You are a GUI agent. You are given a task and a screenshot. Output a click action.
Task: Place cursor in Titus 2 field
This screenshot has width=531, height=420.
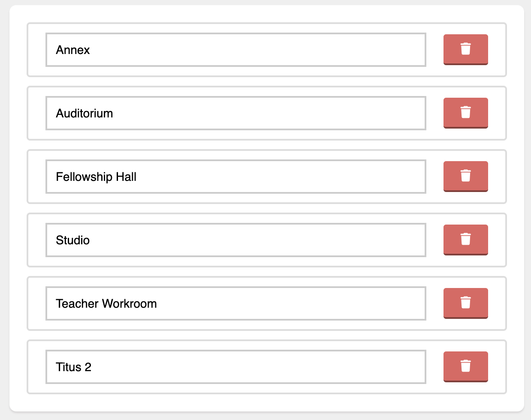236,367
